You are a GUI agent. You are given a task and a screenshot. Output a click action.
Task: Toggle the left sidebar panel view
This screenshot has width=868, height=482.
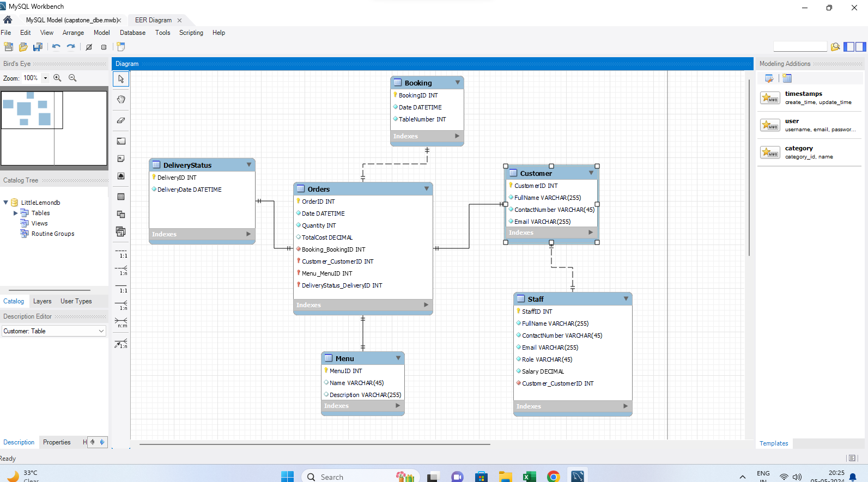849,47
